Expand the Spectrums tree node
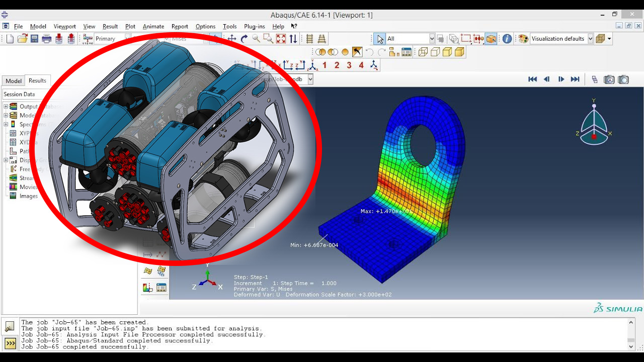Image resolution: width=644 pixels, height=362 pixels. [x=6, y=124]
